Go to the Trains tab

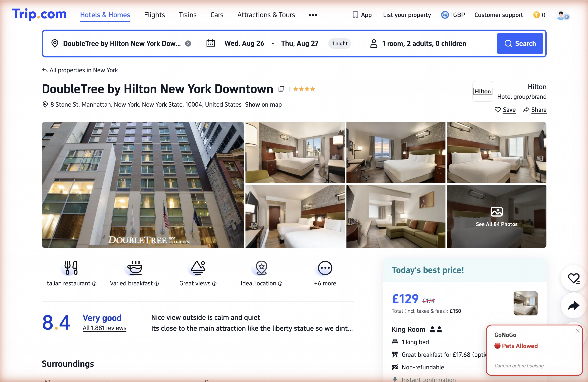(188, 15)
